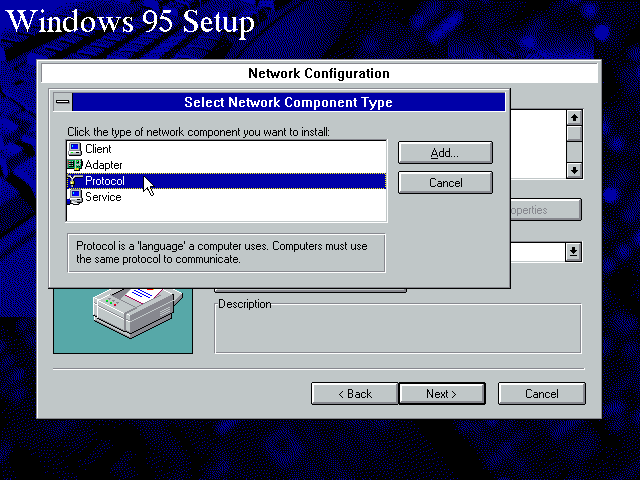This screenshot has height=480, width=640.
Task: Select the Client entry label
Action: coord(98,149)
